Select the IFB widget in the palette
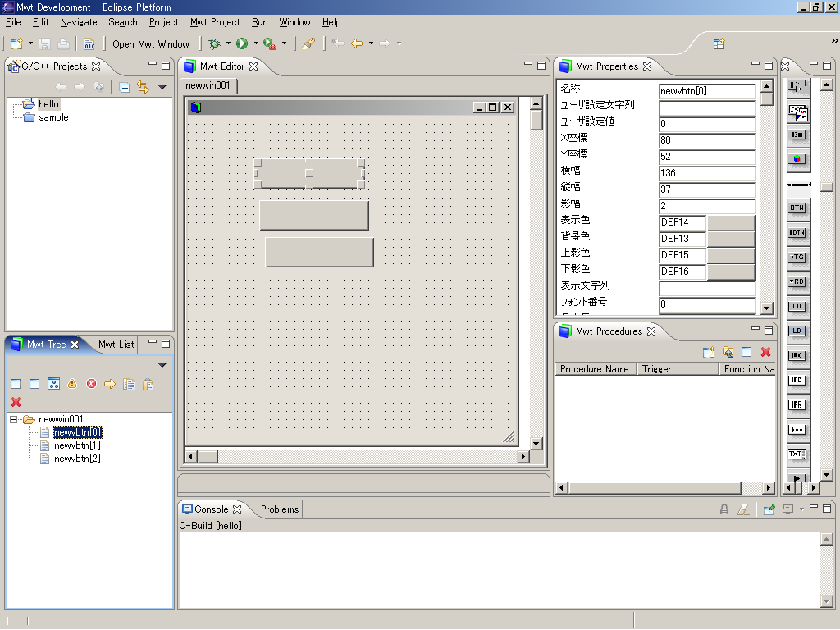 coord(797,405)
